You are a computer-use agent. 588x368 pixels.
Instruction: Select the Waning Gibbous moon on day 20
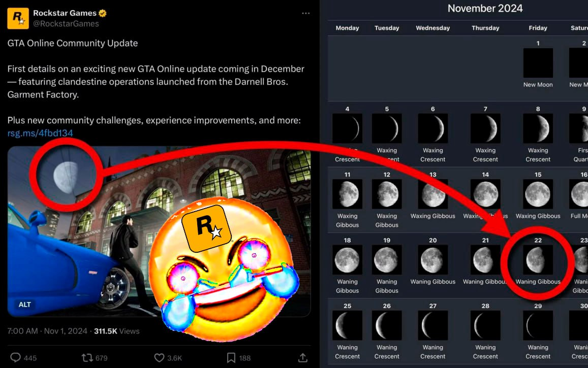[x=433, y=260]
